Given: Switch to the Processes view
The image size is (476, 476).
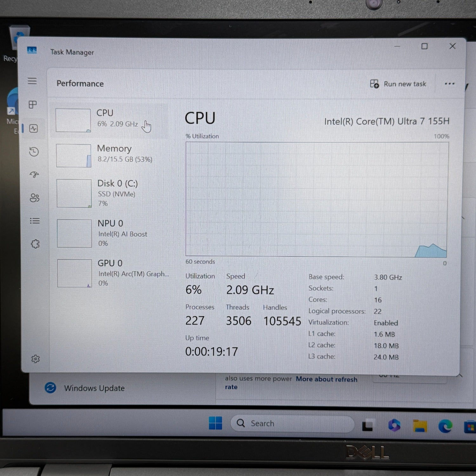Looking at the screenshot, I should tap(33, 105).
